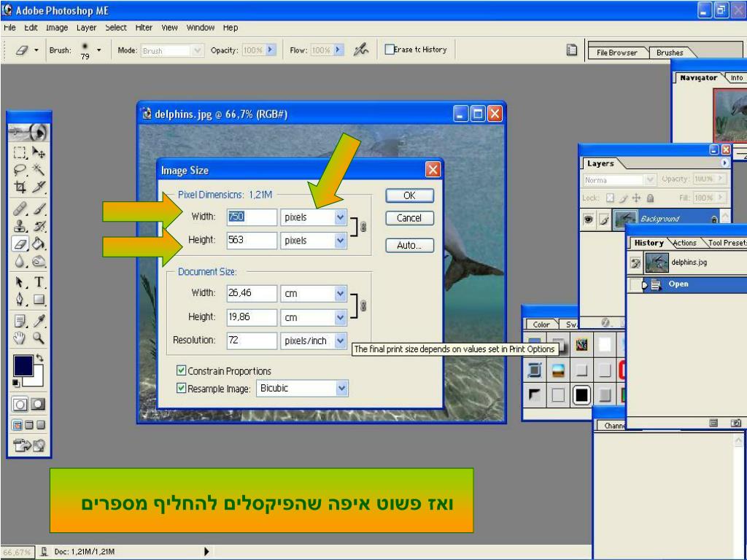Open document Width cm dropdown
The image size is (747, 560).
pos(340,293)
